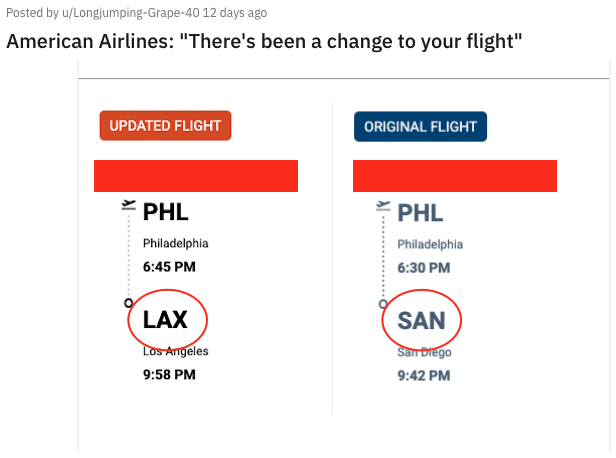
Task: Click the destination dot marker next to SAN
Action: click(383, 303)
